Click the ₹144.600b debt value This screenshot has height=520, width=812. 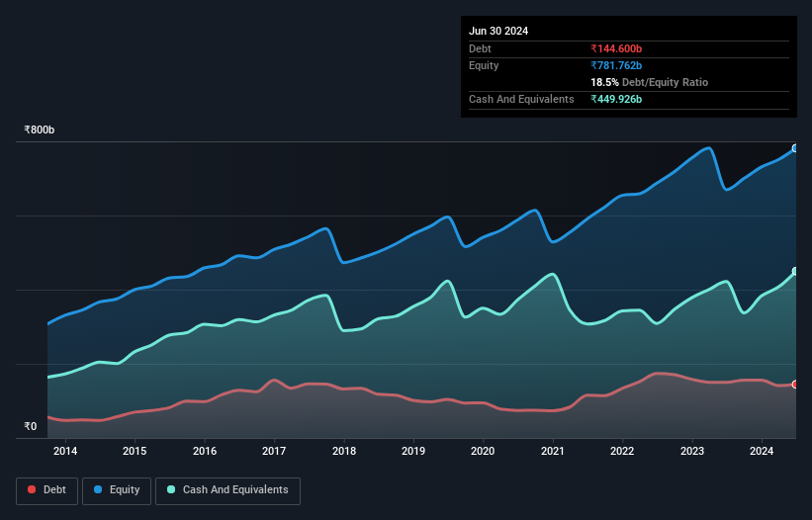point(616,48)
